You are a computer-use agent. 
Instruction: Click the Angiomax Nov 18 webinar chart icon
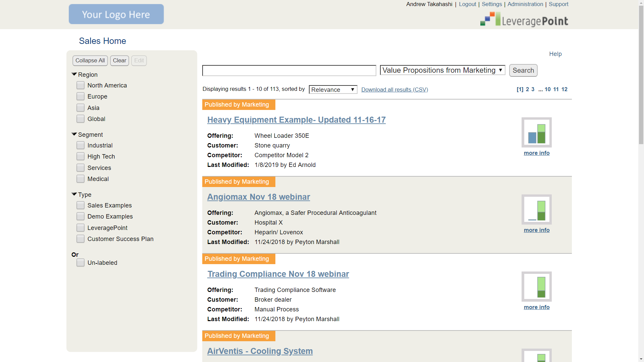(537, 209)
